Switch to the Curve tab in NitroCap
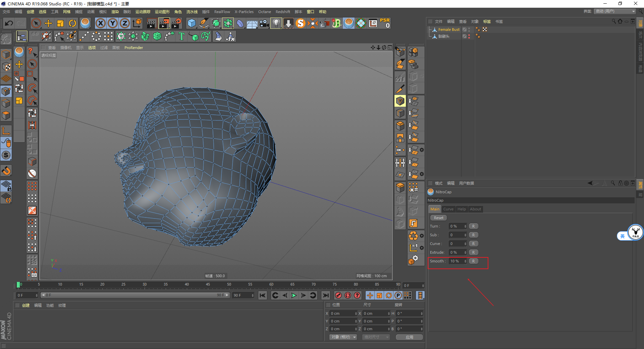The image size is (644, 349). 448,209
